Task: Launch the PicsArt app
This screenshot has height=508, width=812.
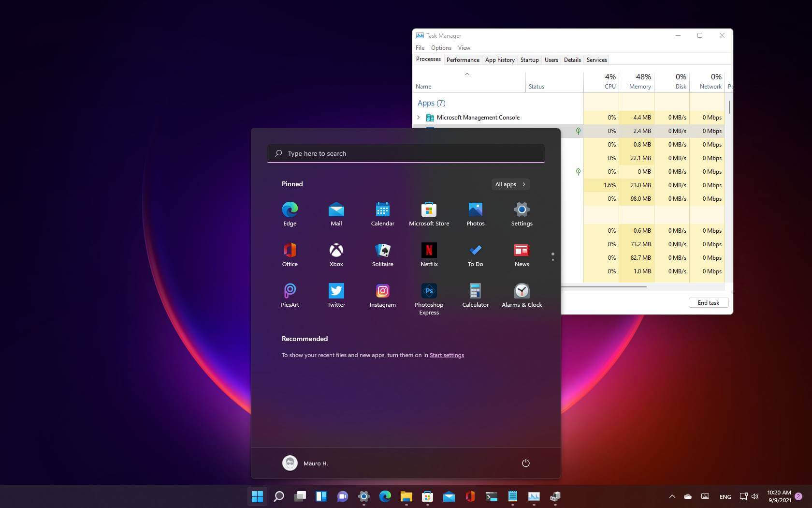Action: (x=290, y=295)
